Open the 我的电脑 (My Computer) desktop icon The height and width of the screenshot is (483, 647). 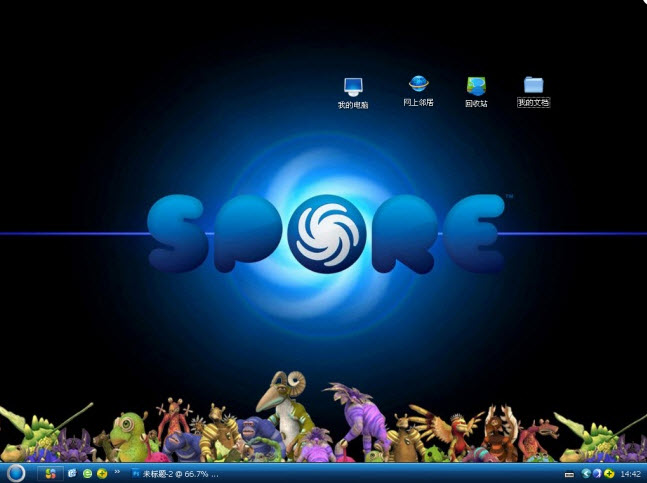[353, 87]
